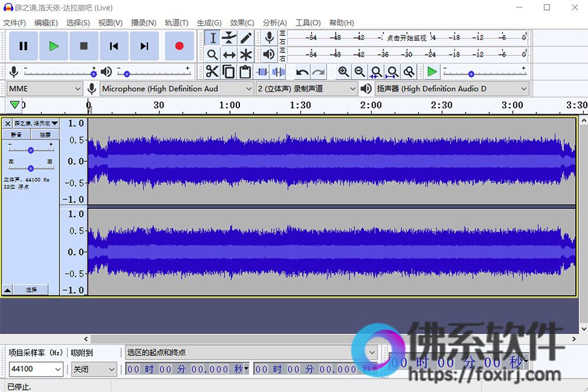Select the Multi-tool asterisk icon
The width and height of the screenshot is (588, 392).
tap(246, 55)
